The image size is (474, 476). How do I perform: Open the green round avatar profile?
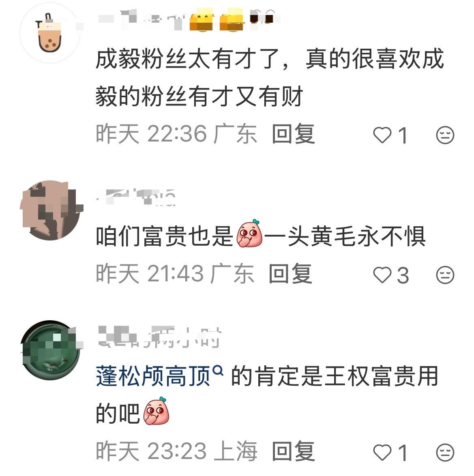tap(51, 350)
